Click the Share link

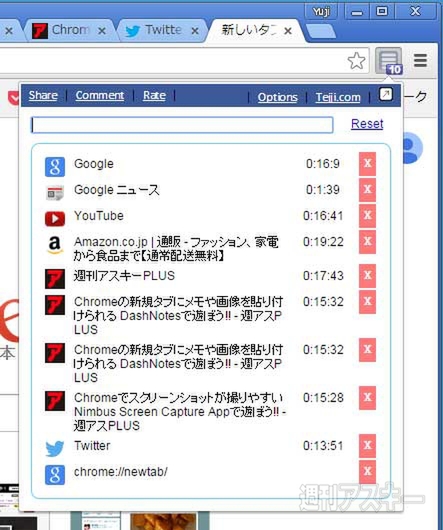[43, 96]
